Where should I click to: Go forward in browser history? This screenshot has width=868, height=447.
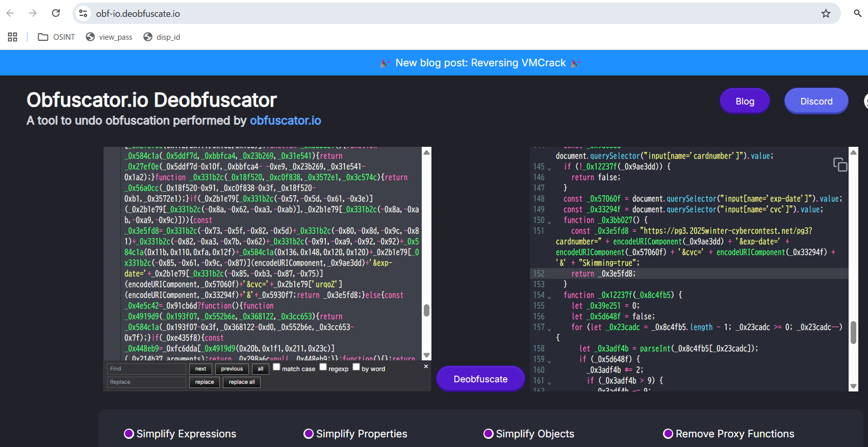click(33, 13)
